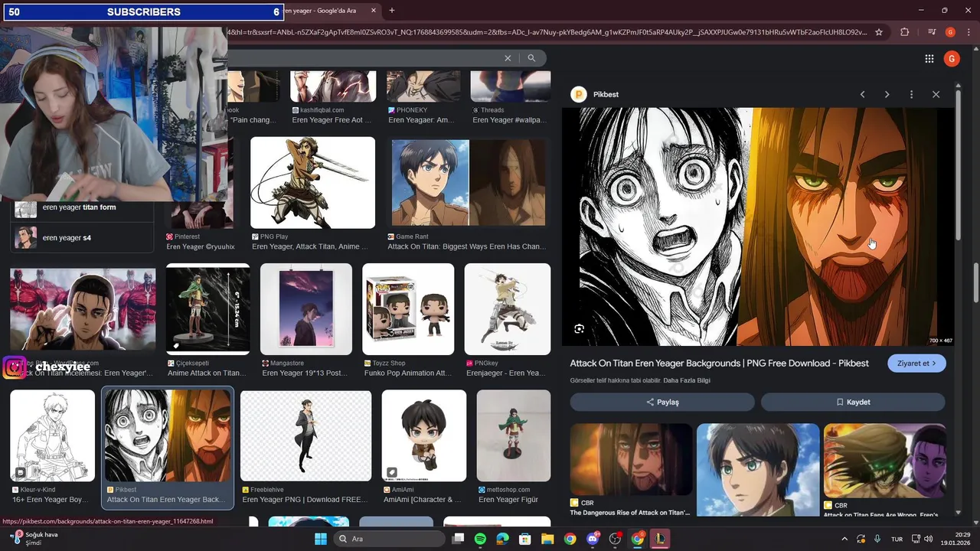
Task: Open the Google apps grid
Action: click(x=929, y=59)
